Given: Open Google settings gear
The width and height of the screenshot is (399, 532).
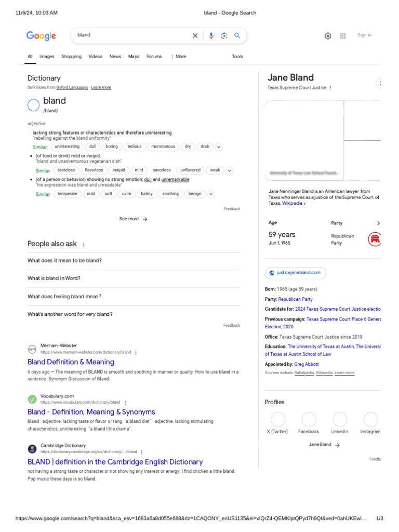Looking at the screenshot, I should tap(328, 36).
